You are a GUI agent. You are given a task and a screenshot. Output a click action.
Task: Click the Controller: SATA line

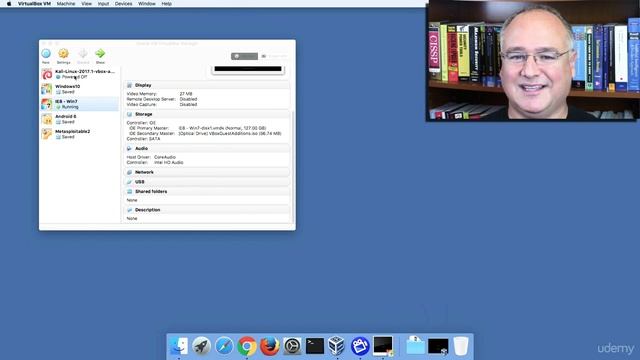(x=143, y=139)
